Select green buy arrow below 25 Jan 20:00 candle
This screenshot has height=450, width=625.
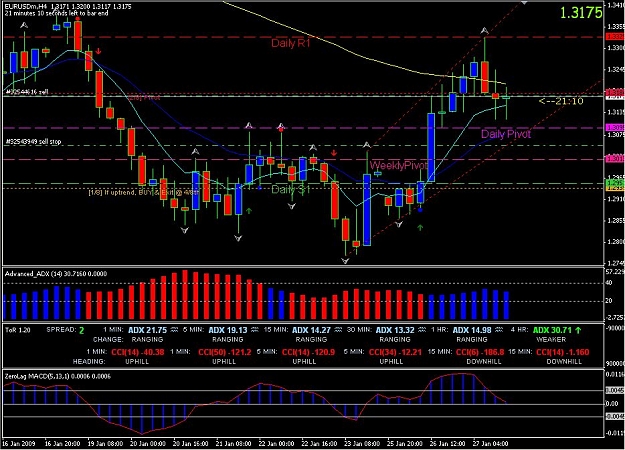tap(420, 228)
